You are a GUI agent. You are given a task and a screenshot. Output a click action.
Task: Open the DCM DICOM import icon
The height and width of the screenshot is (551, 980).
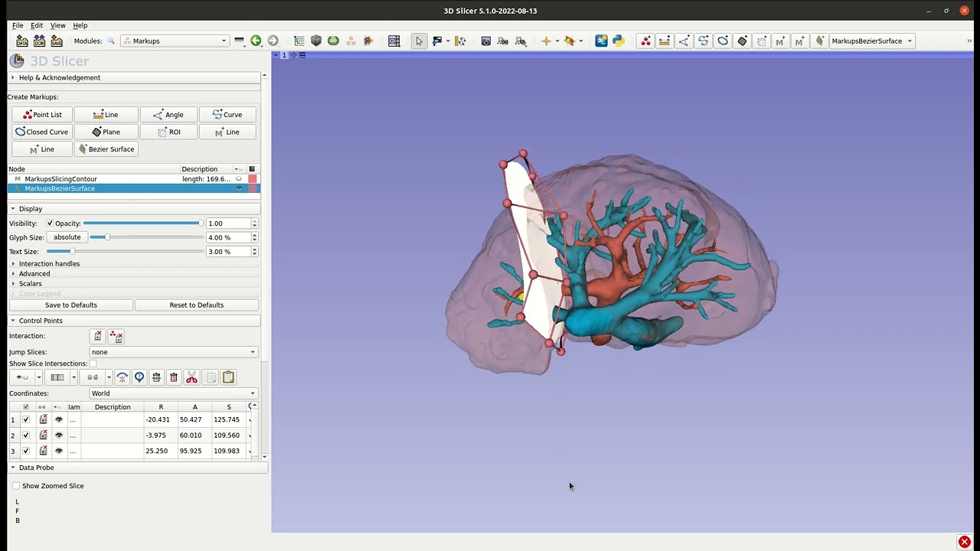[39, 41]
